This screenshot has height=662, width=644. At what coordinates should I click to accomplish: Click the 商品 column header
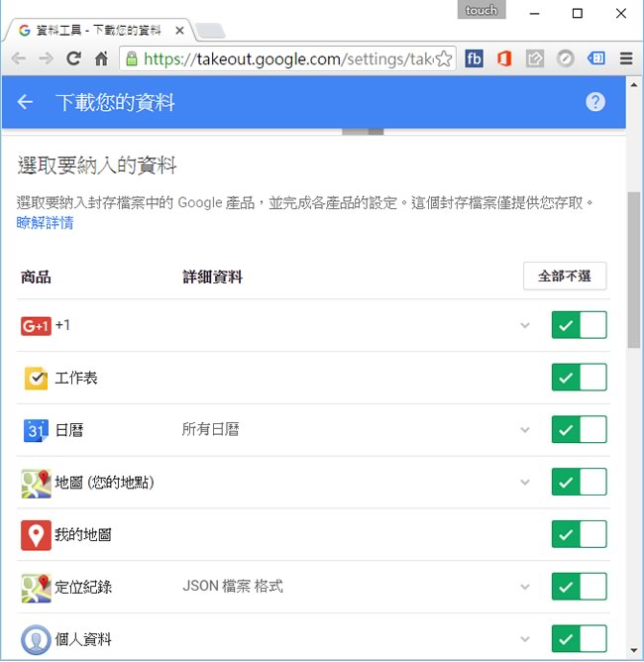36,277
